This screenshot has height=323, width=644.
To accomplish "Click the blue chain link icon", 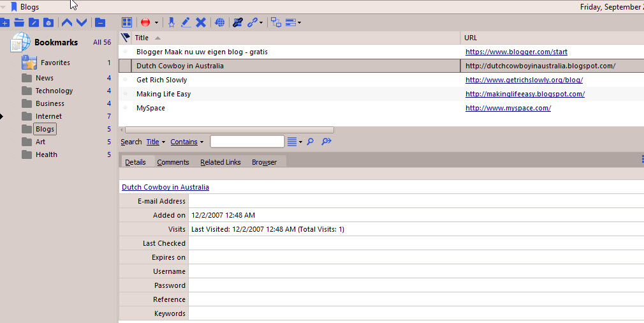I will [252, 22].
